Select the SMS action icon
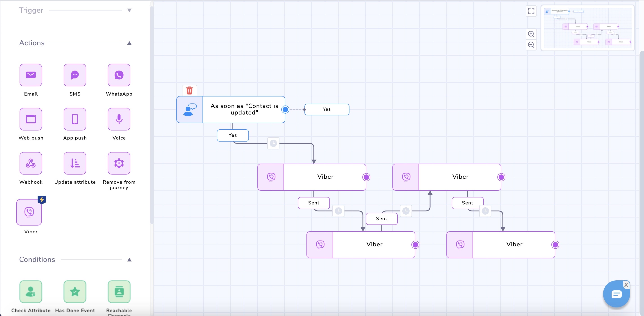Screen dimensions: 644x316 click(75, 75)
